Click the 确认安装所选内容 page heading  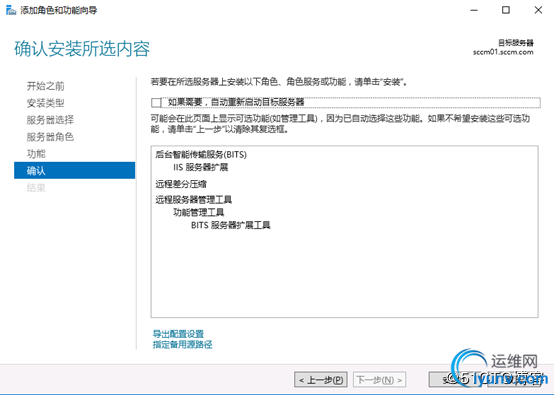[x=82, y=49]
